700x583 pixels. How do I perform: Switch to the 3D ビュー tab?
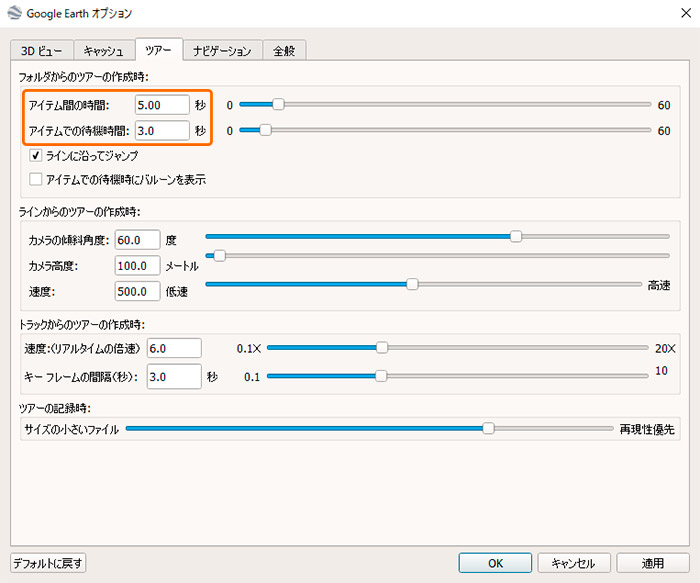coord(42,51)
